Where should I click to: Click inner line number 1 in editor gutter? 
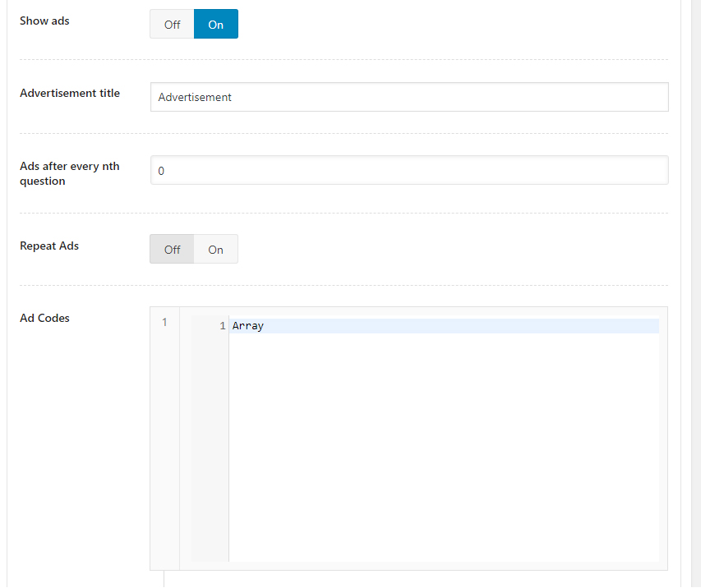222,326
